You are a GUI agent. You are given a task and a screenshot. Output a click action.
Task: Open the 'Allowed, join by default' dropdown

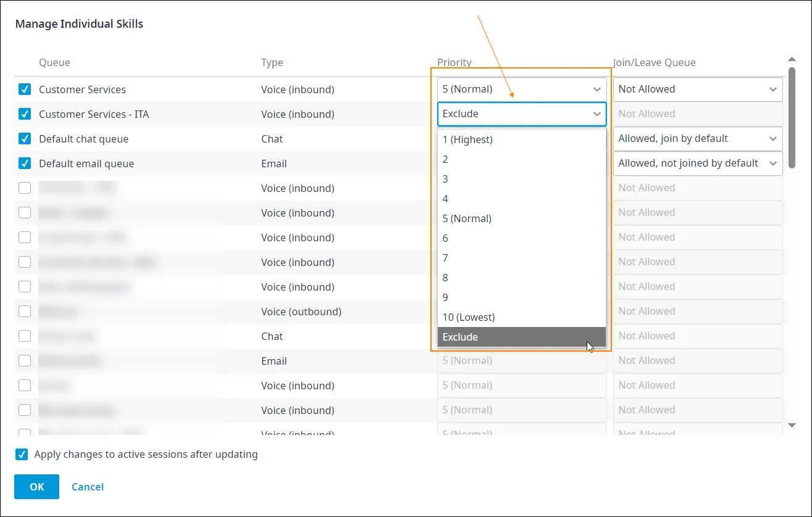tap(698, 138)
